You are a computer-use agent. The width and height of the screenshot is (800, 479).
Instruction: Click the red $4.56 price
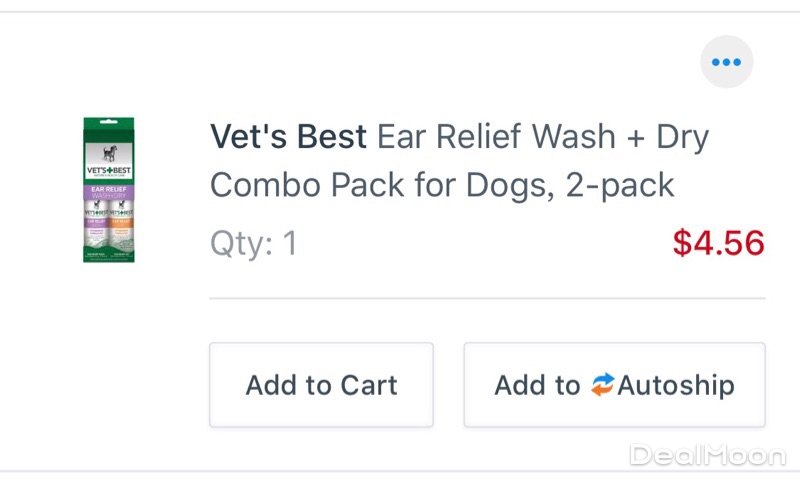718,243
